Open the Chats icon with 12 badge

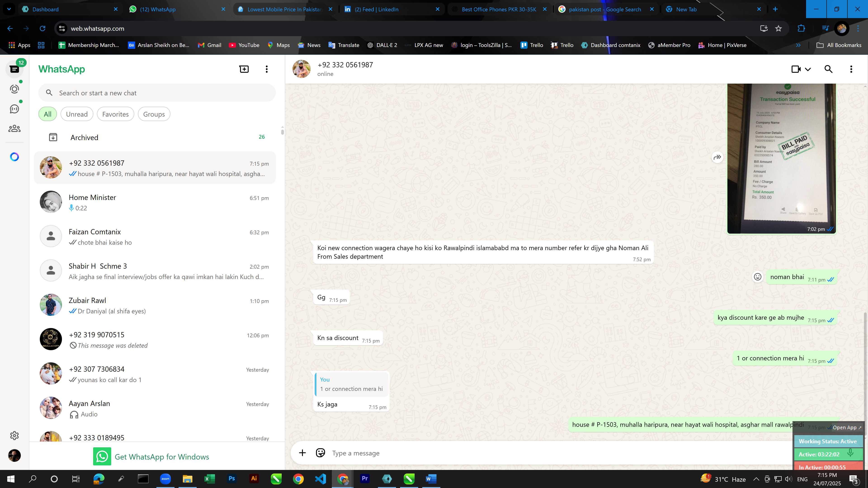coord(14,69)
